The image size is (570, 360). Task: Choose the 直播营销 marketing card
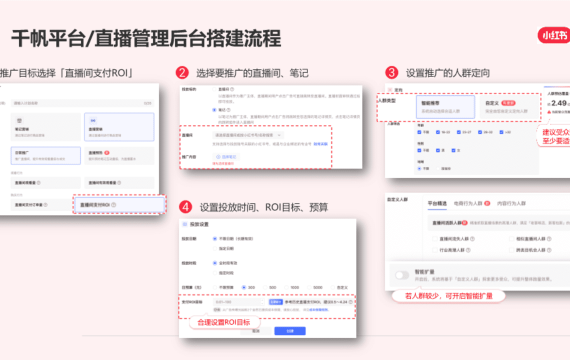(x=119, y=127)
